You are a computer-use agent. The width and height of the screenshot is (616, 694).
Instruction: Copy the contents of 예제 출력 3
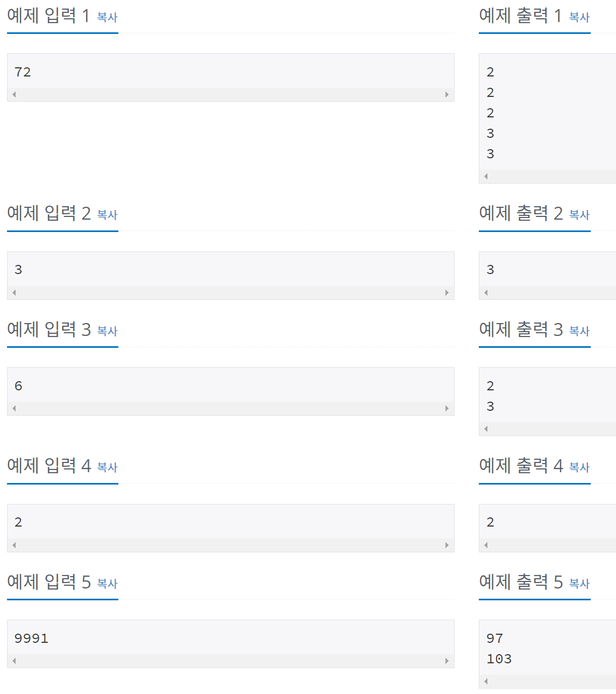click(x=578, y=331)
